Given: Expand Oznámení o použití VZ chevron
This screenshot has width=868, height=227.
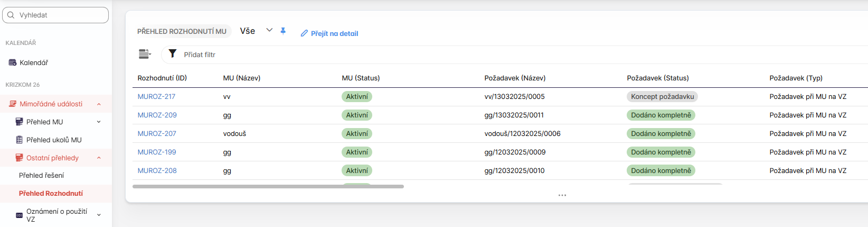Looking at the screenshot, I should point(99,215).
